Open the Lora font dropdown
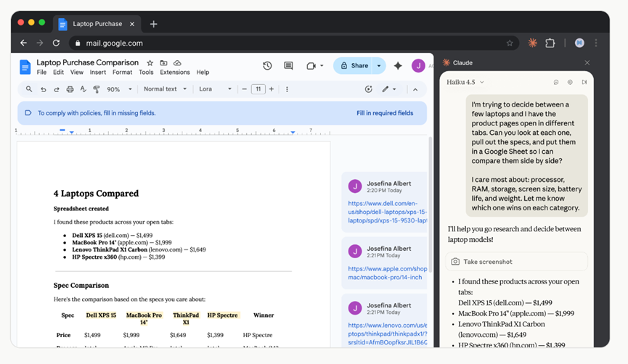Image resolution: width=628 pixels, height=364 pixels. [216, 89]
